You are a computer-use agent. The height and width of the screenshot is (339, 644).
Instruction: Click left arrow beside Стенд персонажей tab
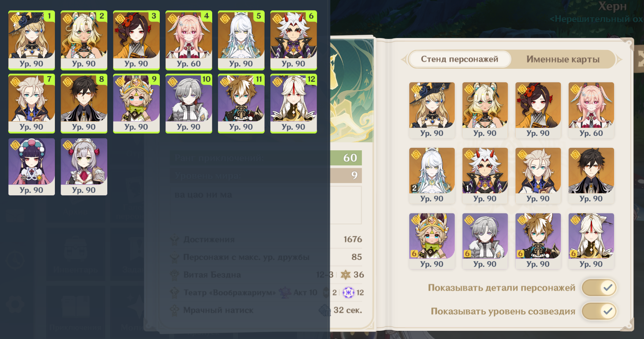click(x=404, y=59)
